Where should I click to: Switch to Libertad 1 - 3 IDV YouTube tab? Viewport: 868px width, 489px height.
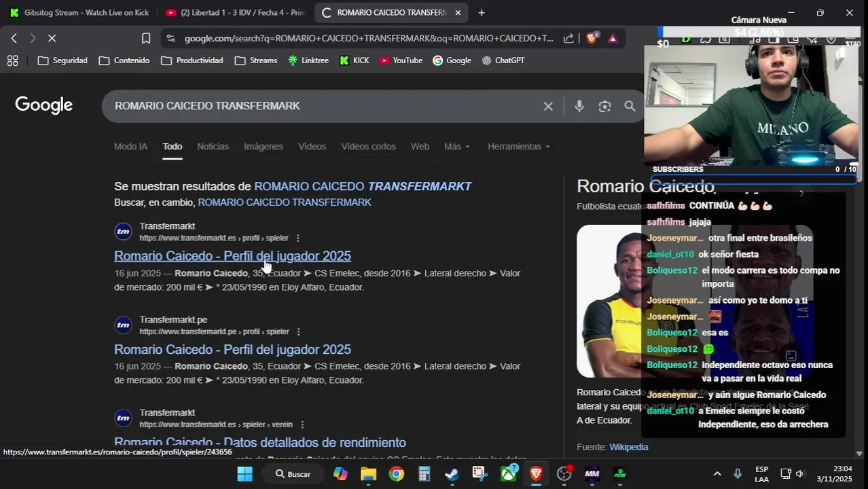(x=235, y=13)
